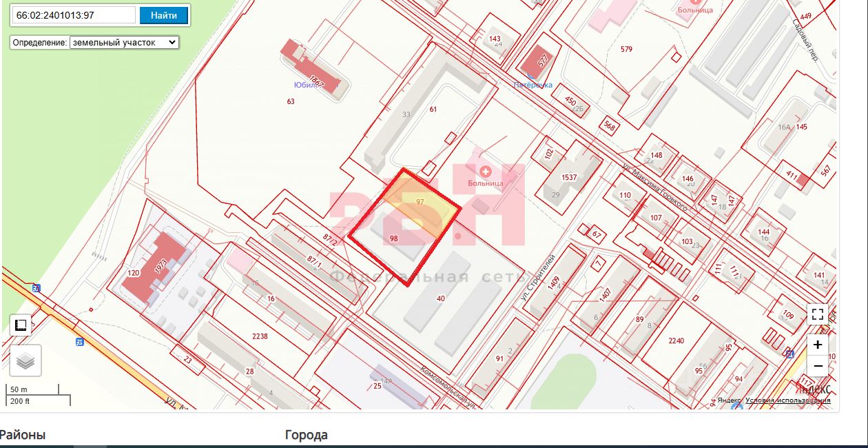
Task: Click parcel label 67
Action: coord(597,235)
